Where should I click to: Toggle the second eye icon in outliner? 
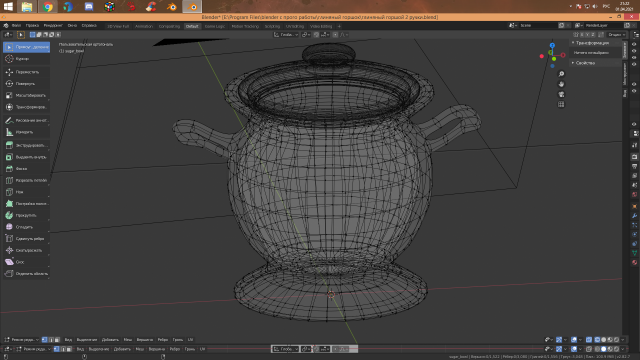click(634, 51)
